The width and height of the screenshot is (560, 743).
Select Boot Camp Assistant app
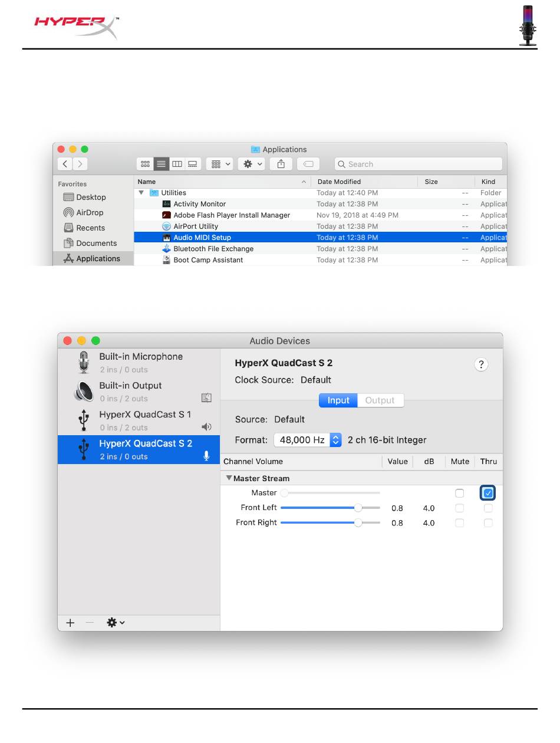point(202,260)
